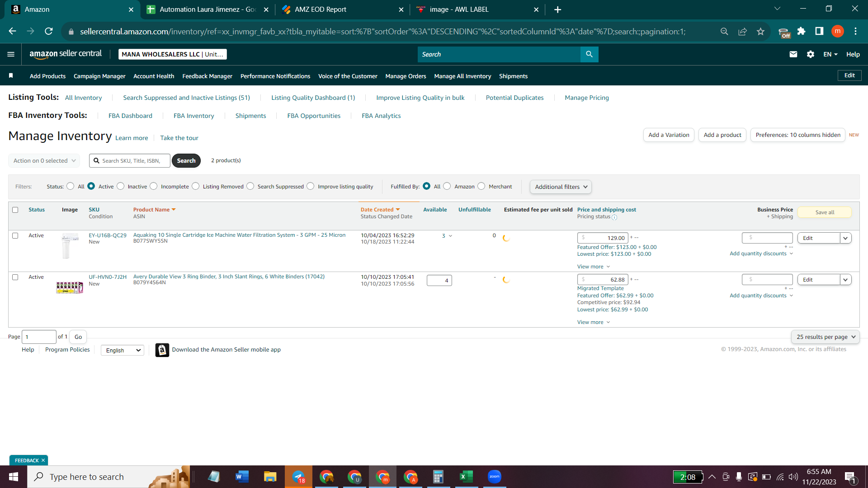This screenshot has height=488, width=868.
Task: Click the Save all button
Action: 825,212
